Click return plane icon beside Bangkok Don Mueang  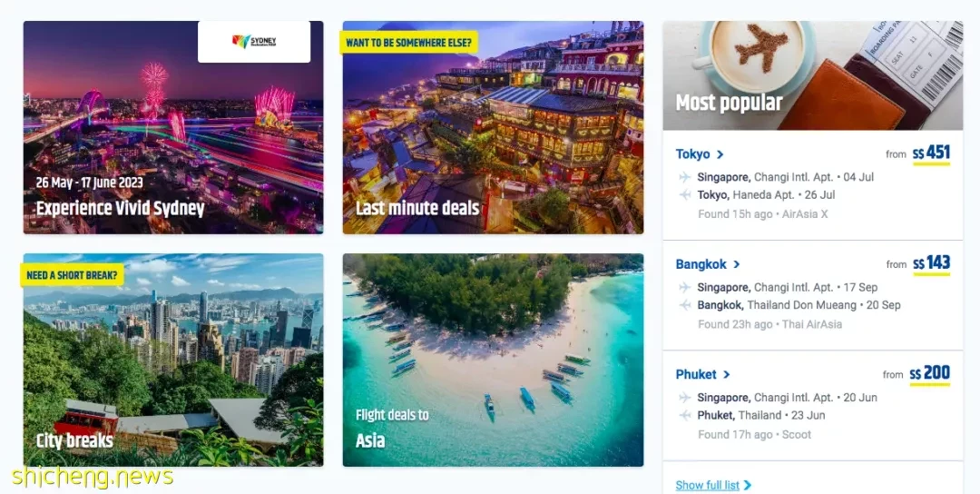[685, 305]
